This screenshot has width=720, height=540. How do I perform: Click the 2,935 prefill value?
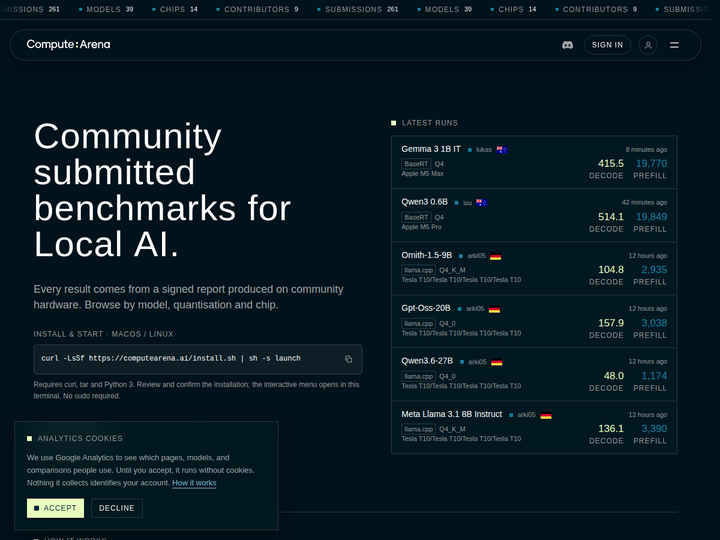654,270
